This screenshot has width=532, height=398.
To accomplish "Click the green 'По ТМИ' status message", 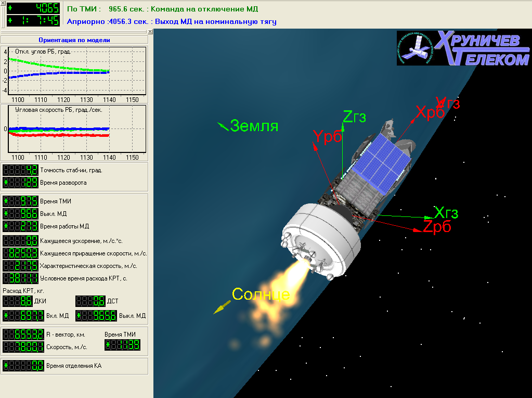I will (162, 9).
